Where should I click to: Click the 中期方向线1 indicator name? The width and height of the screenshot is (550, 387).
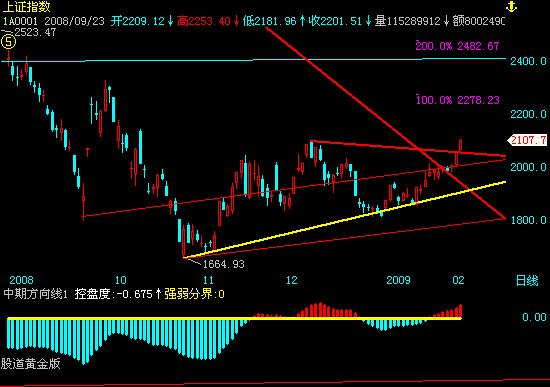(35, 294)
